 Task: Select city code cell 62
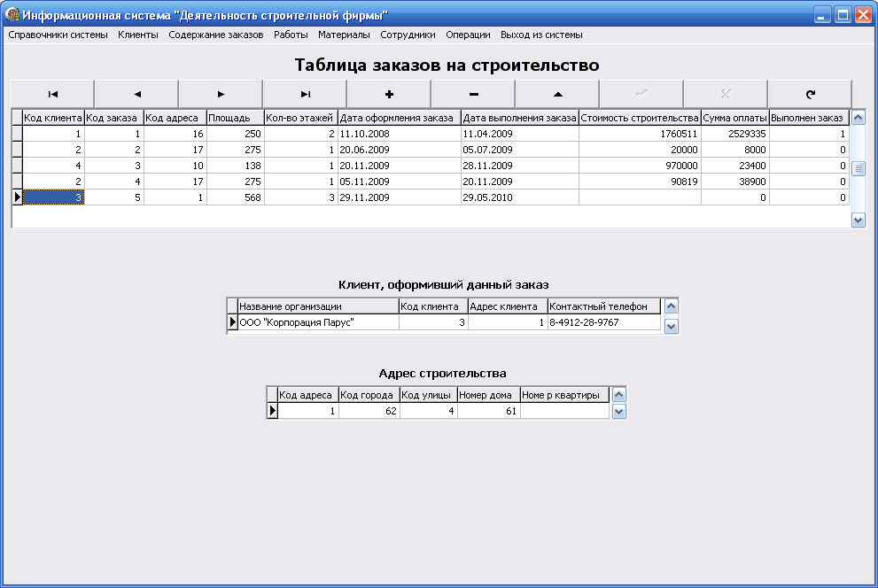point(369,411)
